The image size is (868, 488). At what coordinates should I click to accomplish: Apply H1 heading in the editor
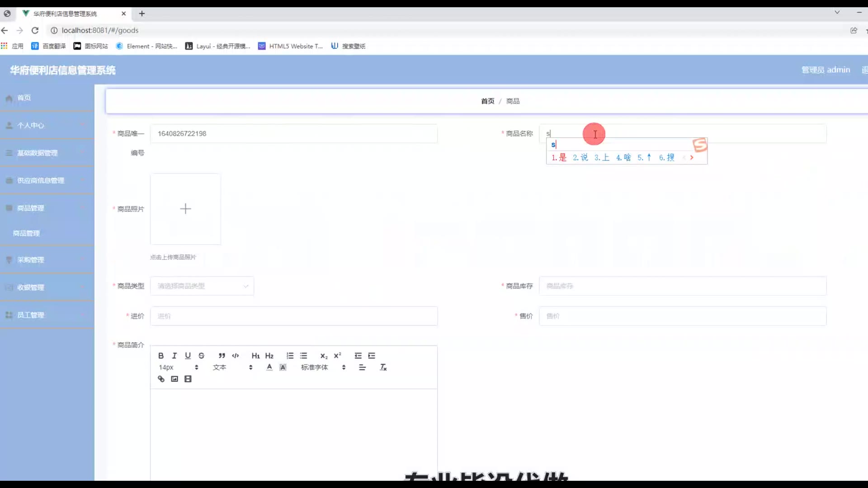pos(255,356)
